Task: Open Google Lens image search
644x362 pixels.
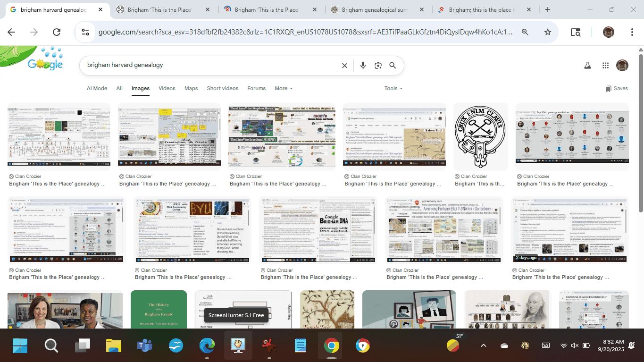Action: coord(378,66)
